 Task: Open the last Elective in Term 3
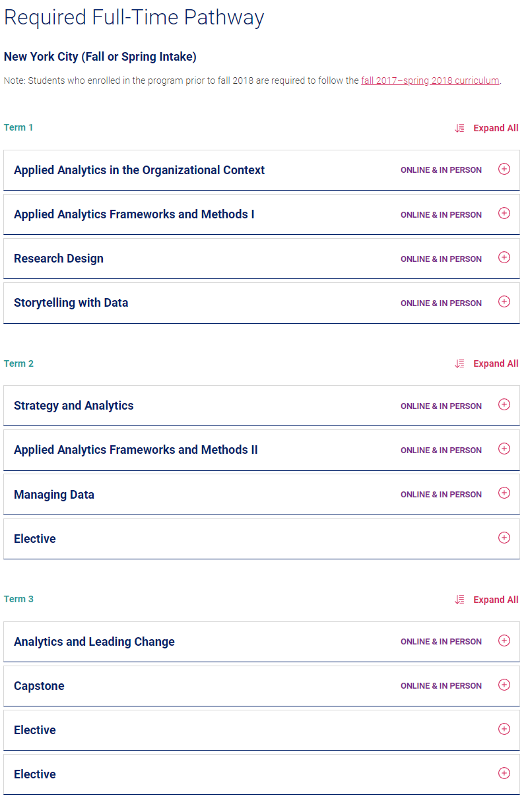coord(504,773)
